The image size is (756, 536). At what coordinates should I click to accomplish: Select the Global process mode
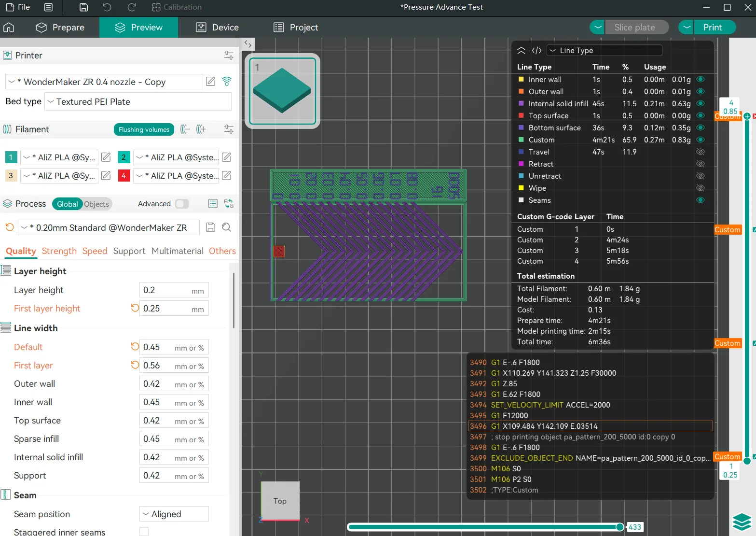[x=67, y=204]
